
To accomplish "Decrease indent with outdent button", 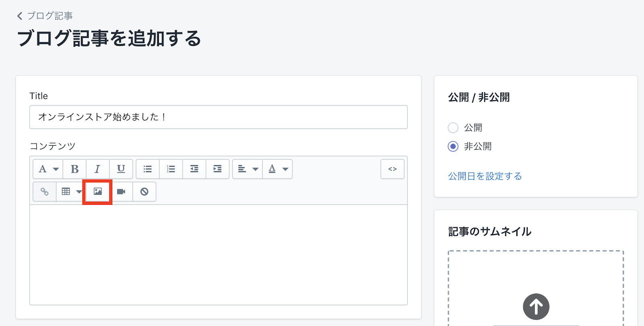I will pos(194,169).
